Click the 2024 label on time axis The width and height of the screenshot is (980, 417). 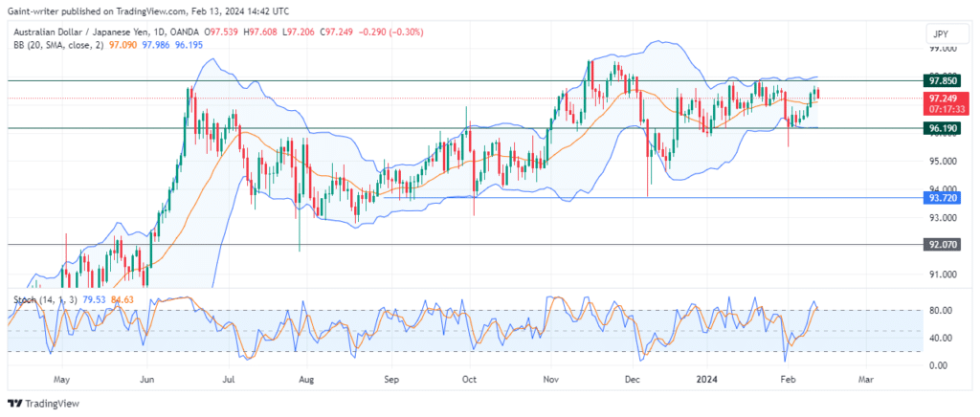coord(707,379)
